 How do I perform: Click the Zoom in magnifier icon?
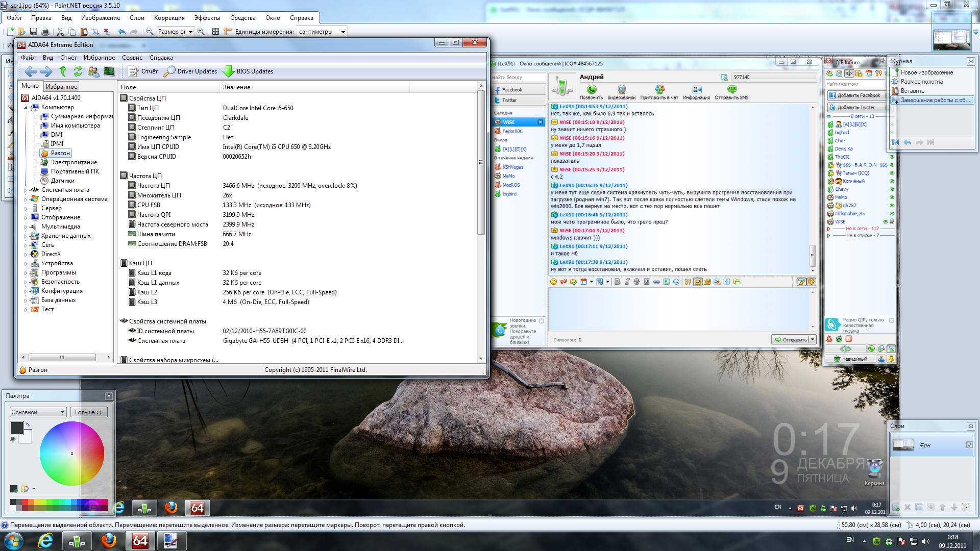tap(201, 32)
